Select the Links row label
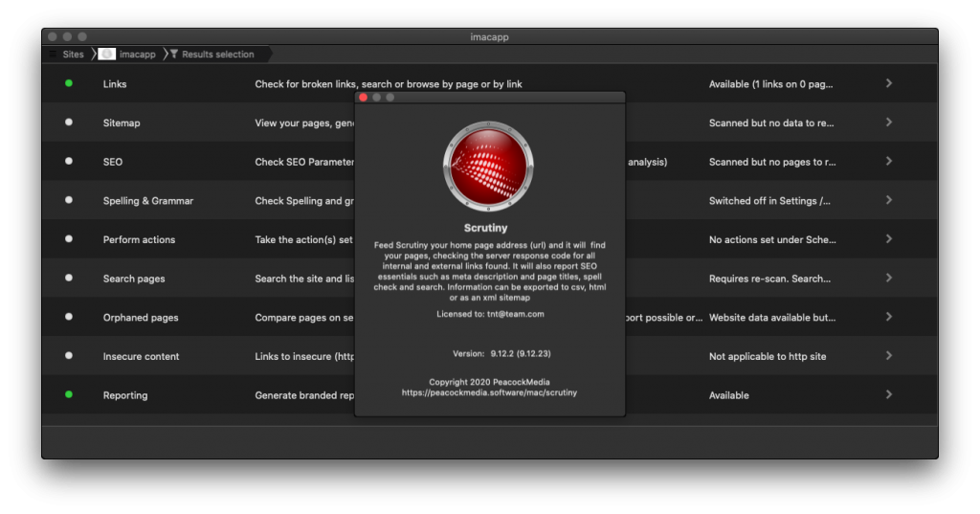This screenshot has height=514, width=980. pyautogui.click(x=115, y=84)
